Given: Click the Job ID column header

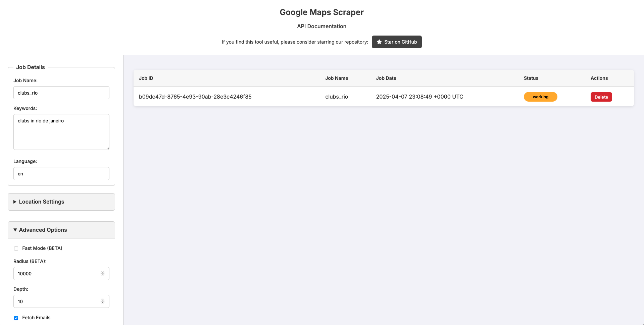Looking at the screenshot, I should (146, 78).
